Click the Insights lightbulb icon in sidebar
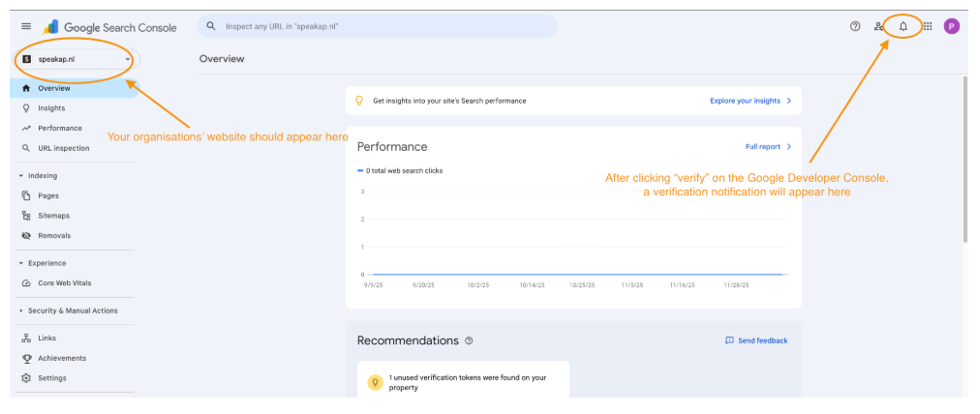The image size is (980, 414). pyautogui.click(x=26, y=108)
